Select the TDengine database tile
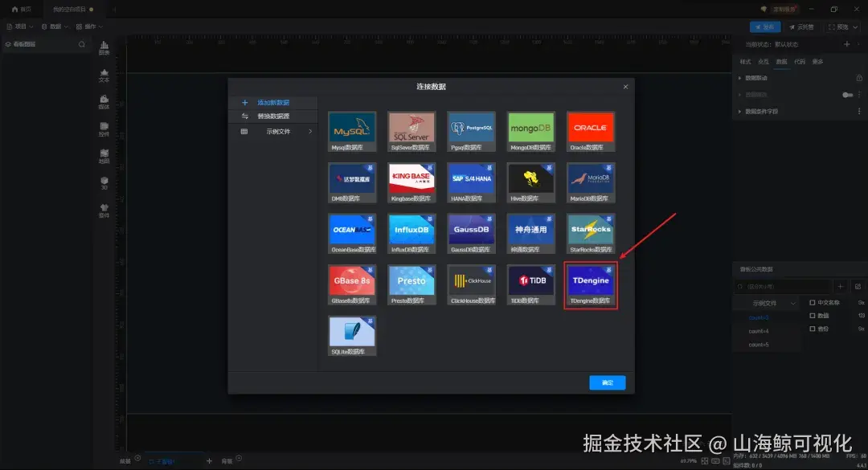The image size is (868, 470). (x=591, y=284)
